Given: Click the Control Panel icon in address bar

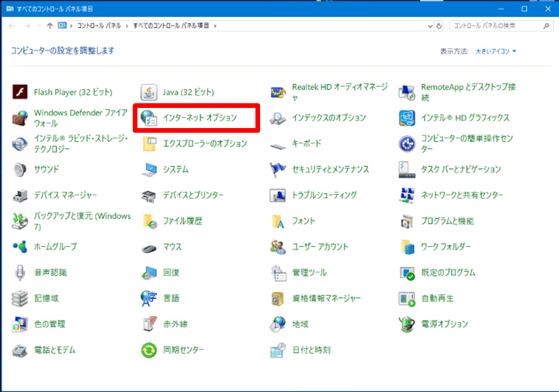Looking at the screenshot, I should pos(62,26).
